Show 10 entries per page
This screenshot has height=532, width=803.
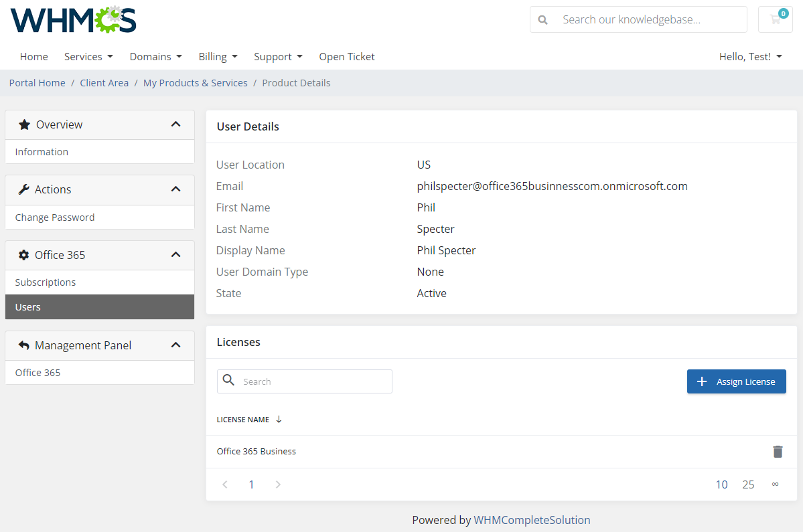pyautogui.click(x=721, y=484)
